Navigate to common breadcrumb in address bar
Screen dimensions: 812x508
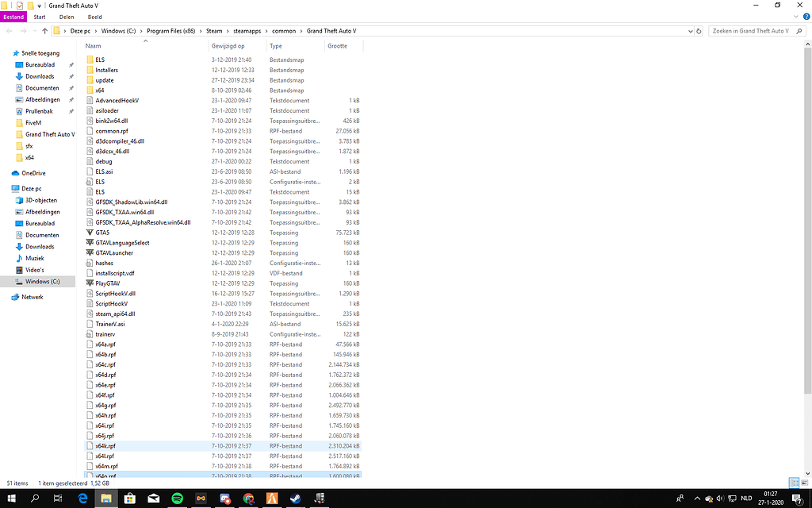pyautogui.click(x=284, y=31)
